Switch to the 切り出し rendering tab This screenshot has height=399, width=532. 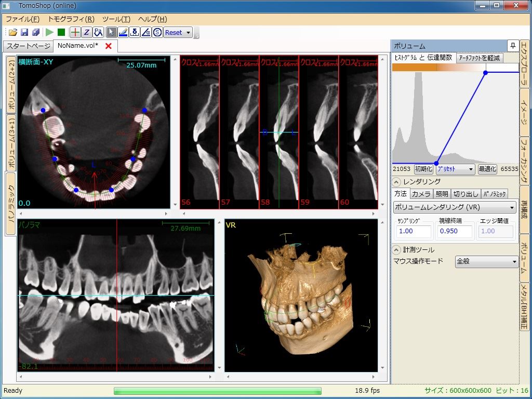465,194
